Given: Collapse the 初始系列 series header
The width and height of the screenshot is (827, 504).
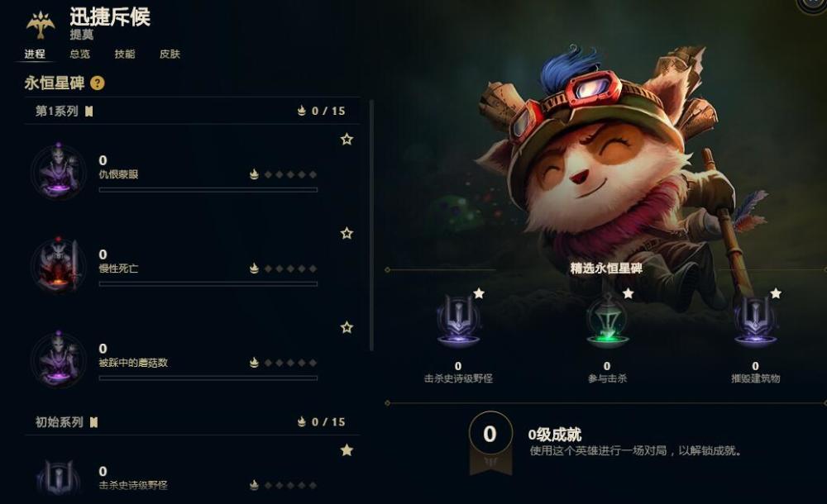Looking at the screenshot, I should click(193, 421).
